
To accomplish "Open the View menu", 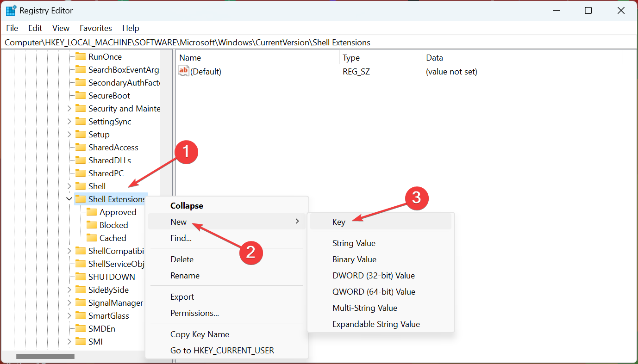I will click(61, 28).
